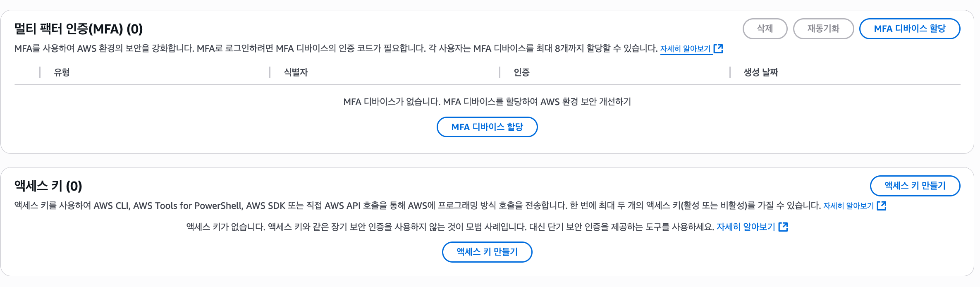
Task: Click the column divider left of 인증
Action: [500, 72]
